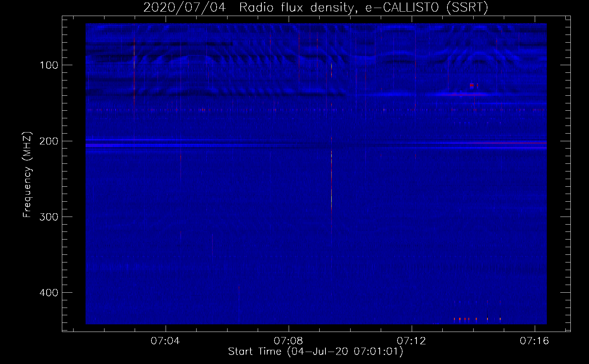Click the x-axis time label "07:12"
Screen dimensions: 589x364
point(411,341)
